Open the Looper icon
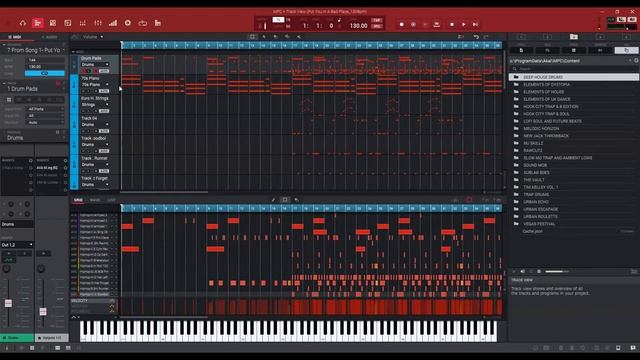The image size is (640, 360). pos(142,23)
